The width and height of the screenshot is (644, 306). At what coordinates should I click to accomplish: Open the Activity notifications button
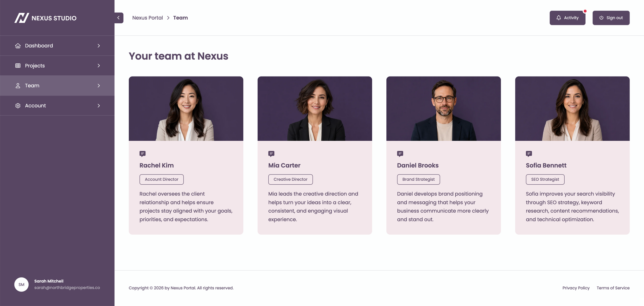point(568,18)
